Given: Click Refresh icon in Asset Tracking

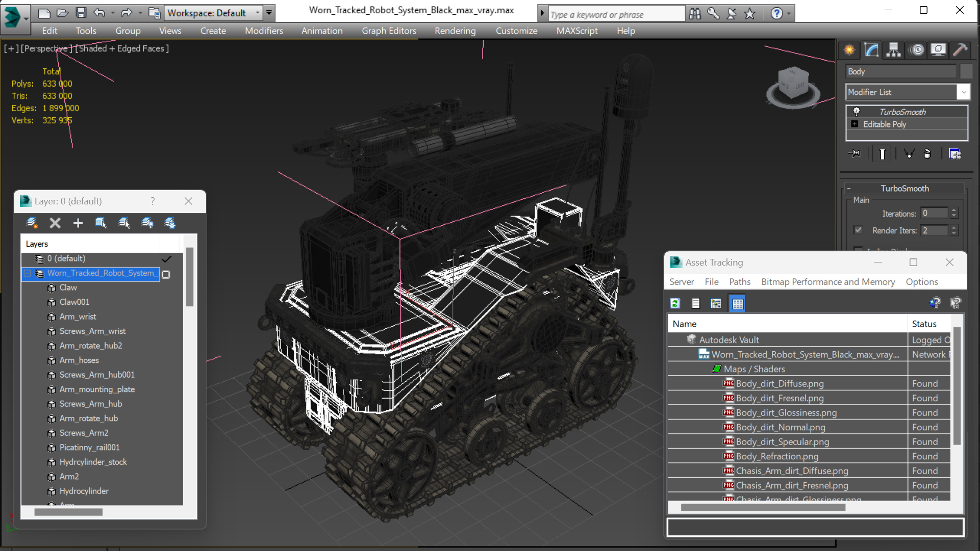Looking at the screenshot, I should (675, 303).
